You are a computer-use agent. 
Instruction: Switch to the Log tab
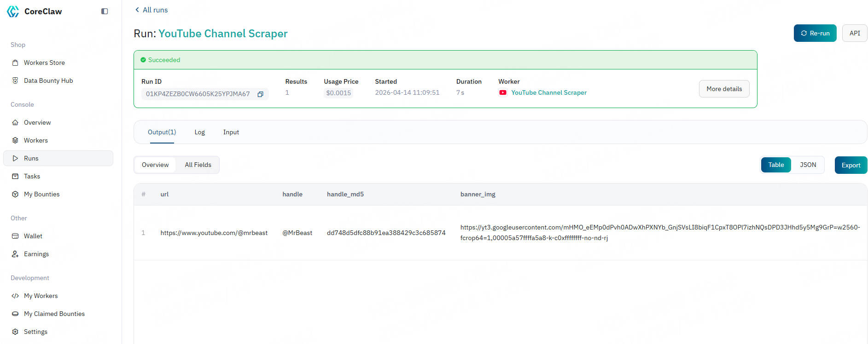coord(199,132)
